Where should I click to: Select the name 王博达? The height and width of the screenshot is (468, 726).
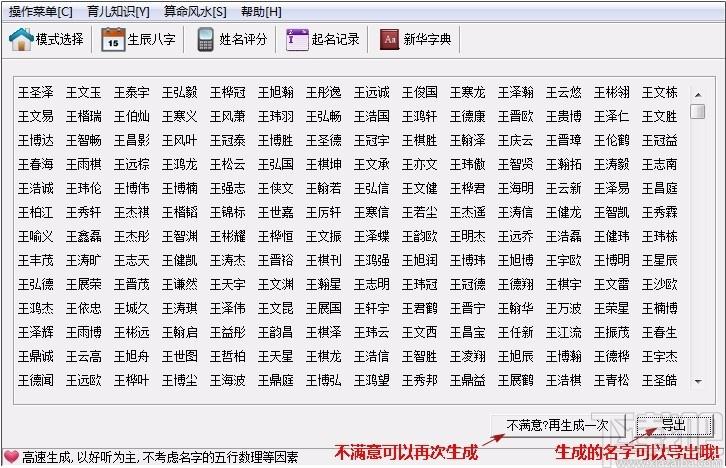36,140
